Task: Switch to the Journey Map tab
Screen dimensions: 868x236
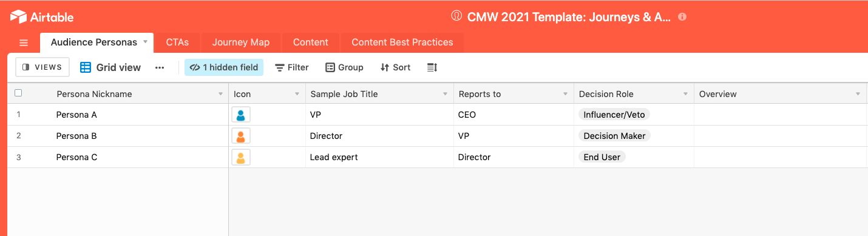Action: (x=241, y=42)
